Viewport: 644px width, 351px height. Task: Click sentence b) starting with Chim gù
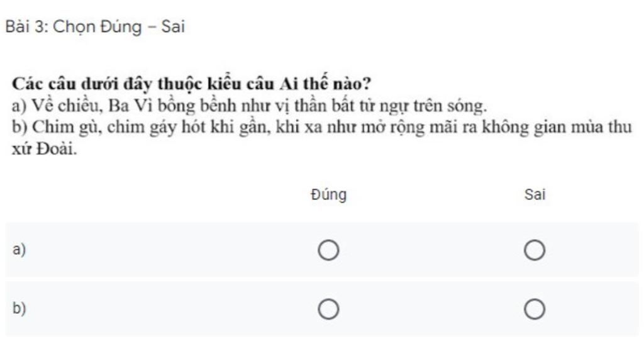pyautogui.click(x=321, y=138)
